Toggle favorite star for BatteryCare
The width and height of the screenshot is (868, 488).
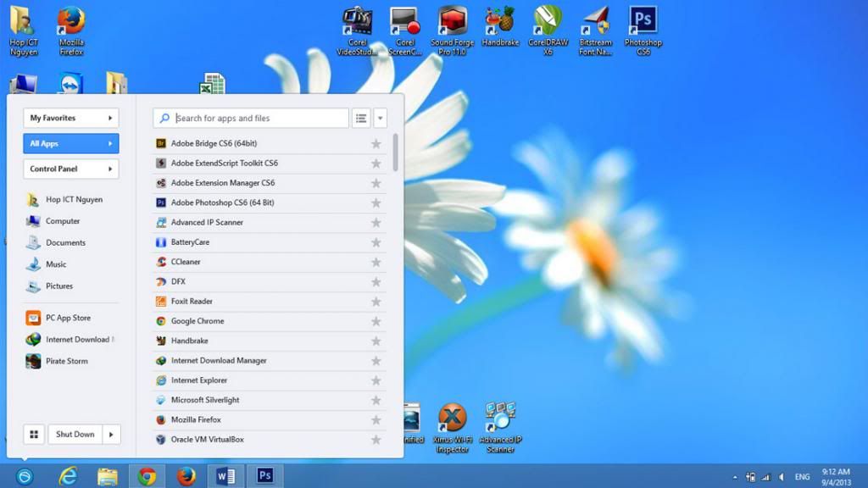click(376, 242)
